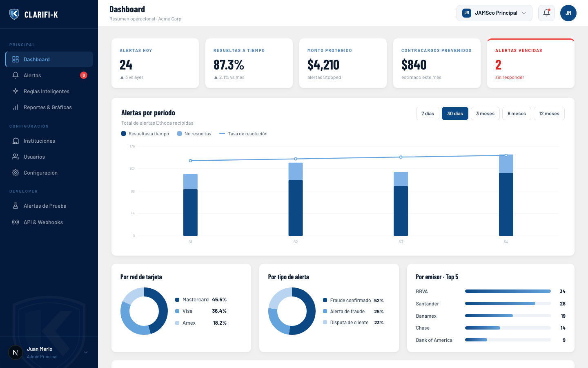Select the 7 días period button
Image resolution: width=588 pixels, height=368 pixels.
428,114
